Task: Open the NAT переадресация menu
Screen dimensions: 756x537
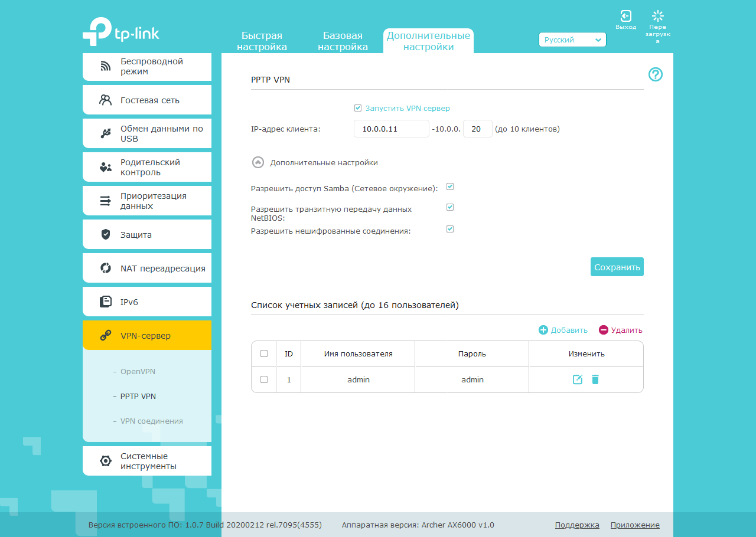Action: (x=147, y=268)
